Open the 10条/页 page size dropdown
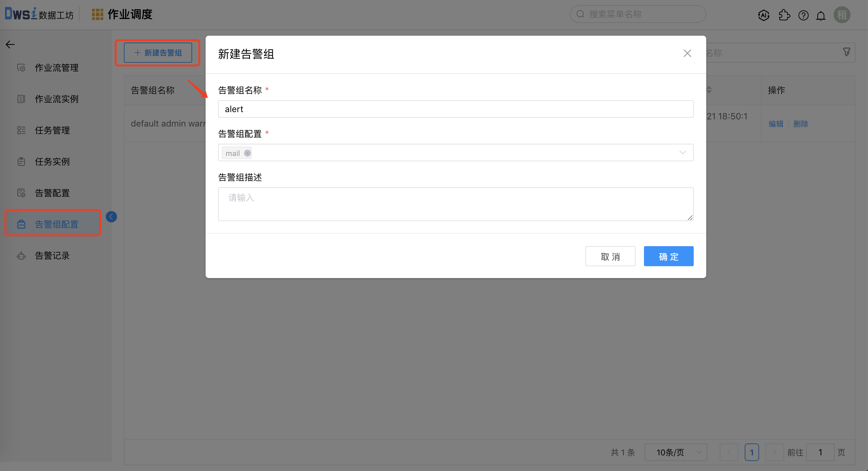Image resolution: width=868 pixels, height=471 pixels. (x=675, y=452)
